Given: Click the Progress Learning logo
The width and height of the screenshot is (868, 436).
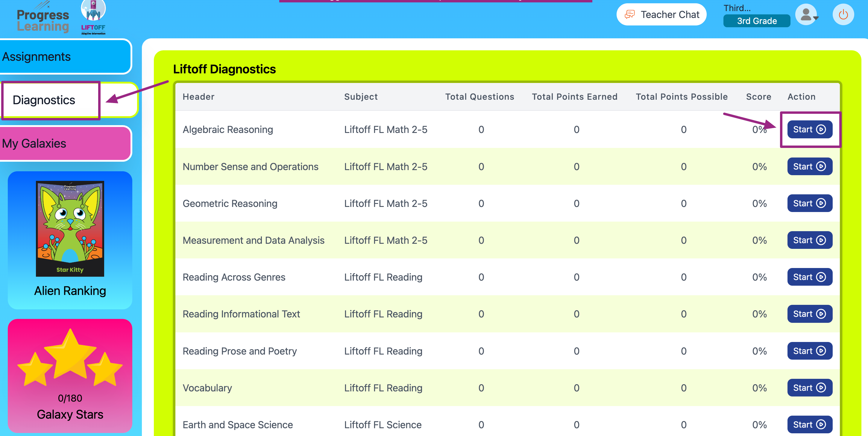Looking at the screenshot, I should click(43, 20).
